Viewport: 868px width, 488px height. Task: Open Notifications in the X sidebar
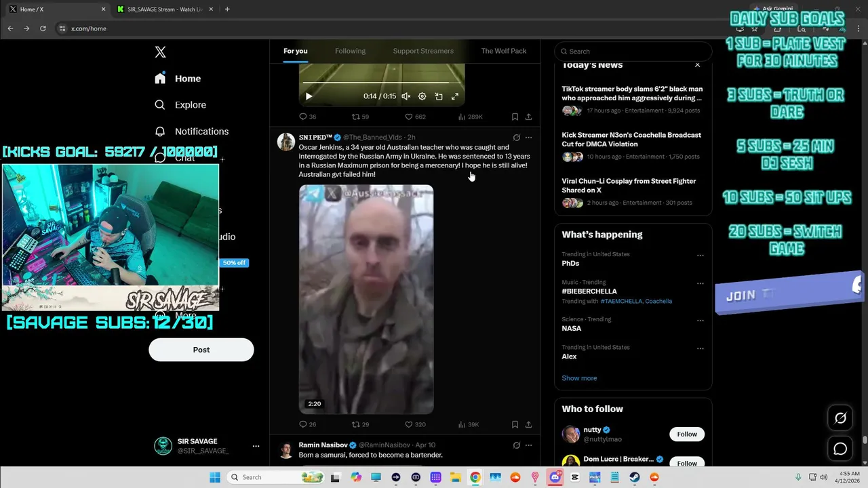191,131
